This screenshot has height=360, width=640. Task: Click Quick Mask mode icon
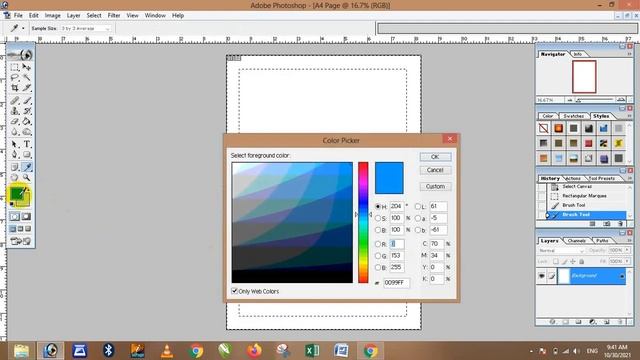pos(26,217)
